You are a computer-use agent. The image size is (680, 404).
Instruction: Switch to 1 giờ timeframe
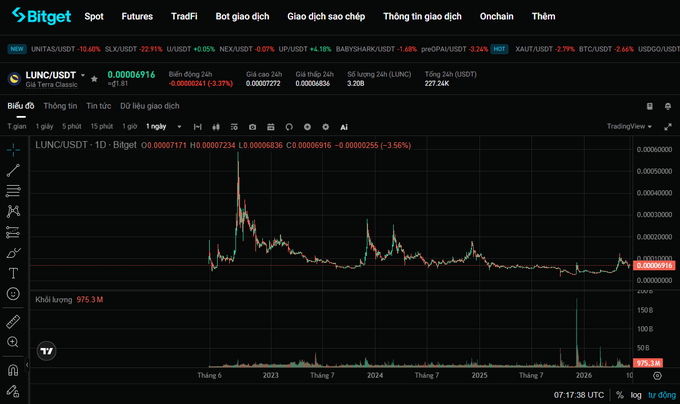pyautogui.click(x=130, y=126)
